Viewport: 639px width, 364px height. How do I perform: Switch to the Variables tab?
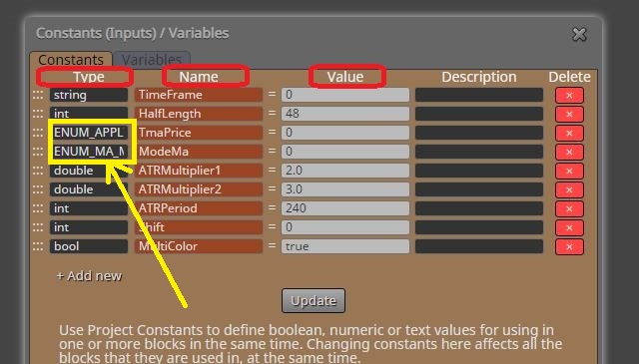click(152, 60)
